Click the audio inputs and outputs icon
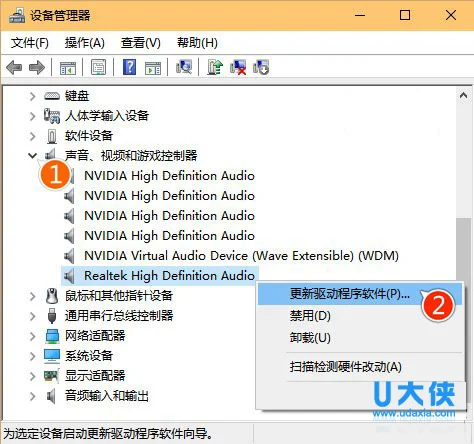Screen dimensions: 474x444 51,396
